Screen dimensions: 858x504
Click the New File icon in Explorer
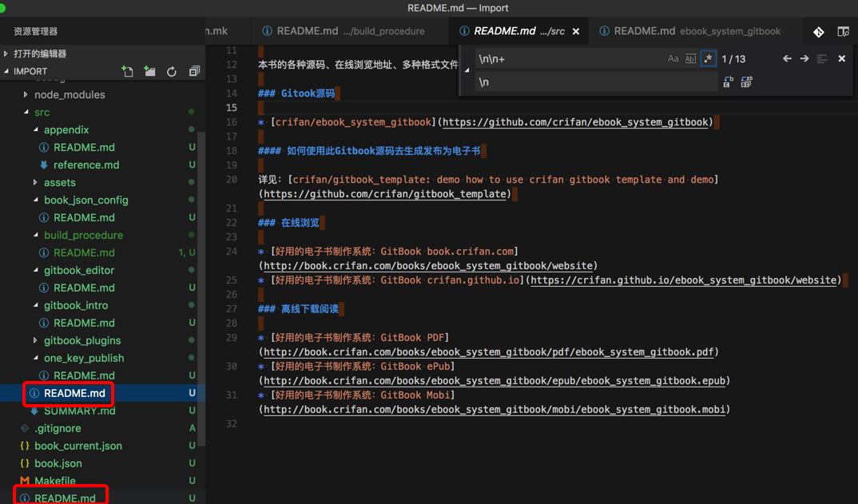click(128, 71)
